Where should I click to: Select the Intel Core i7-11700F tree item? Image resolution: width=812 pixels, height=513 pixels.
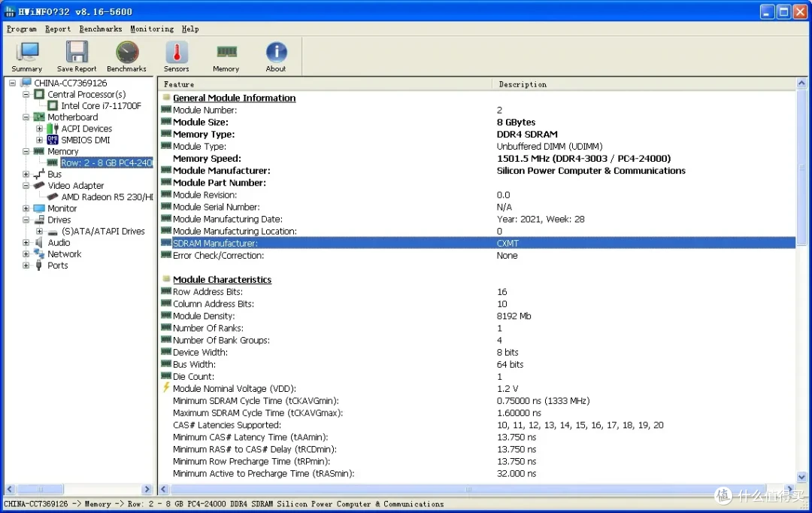coord(101,105)
